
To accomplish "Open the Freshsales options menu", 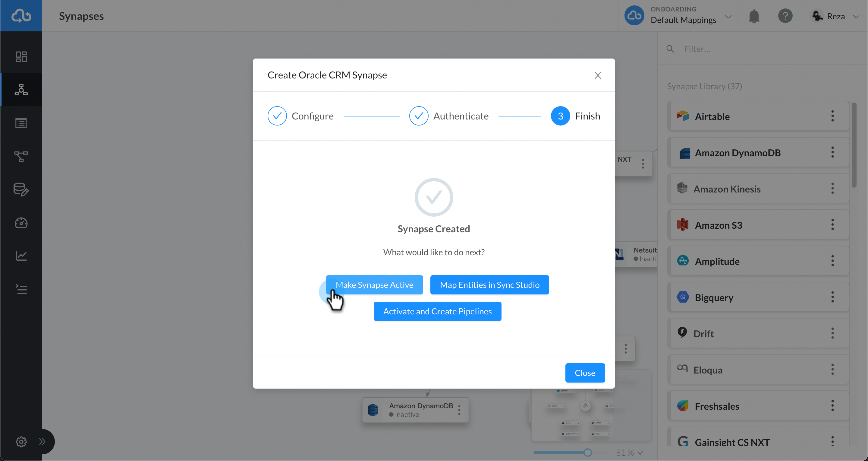I will click(832, 406).
